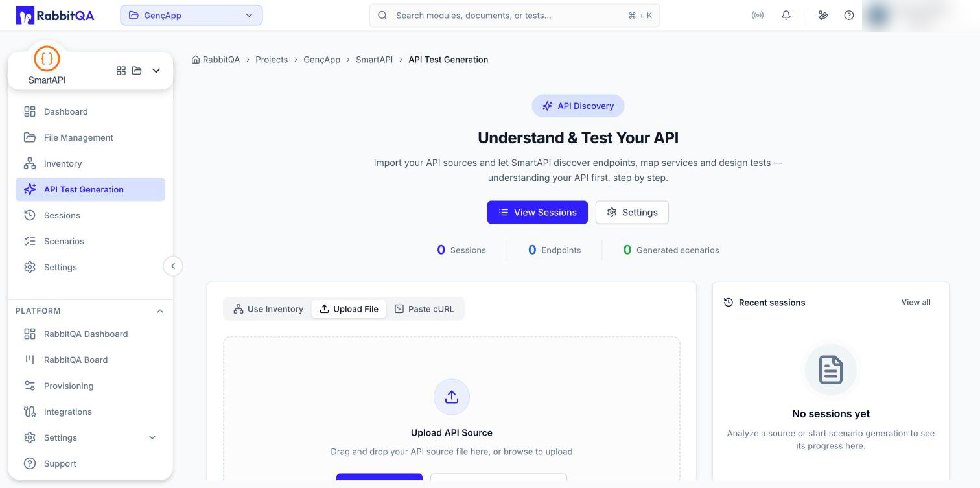The image size is (980, 488).
Task: Select the Upload File tab
Action: click(349, 309)
